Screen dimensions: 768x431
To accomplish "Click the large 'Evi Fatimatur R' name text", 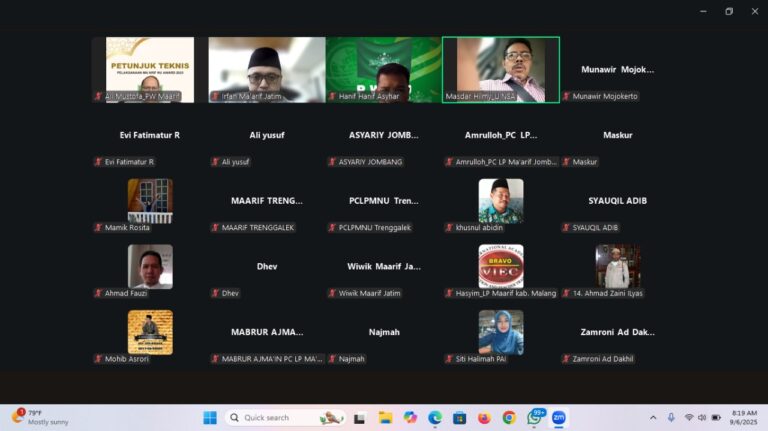I will pyautogui.click(x=150, y=135).
